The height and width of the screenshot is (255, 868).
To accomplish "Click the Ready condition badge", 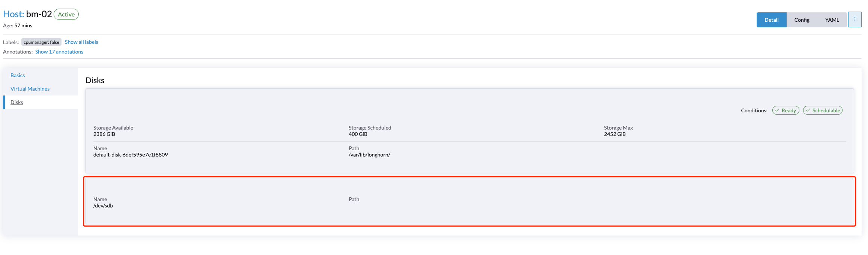I will [786, 110].
